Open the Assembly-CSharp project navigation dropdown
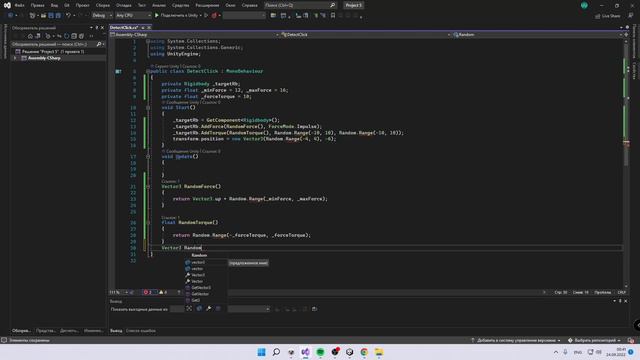This screenshot has height=360, width=640. pyautogui.click(x=194, y=35)
